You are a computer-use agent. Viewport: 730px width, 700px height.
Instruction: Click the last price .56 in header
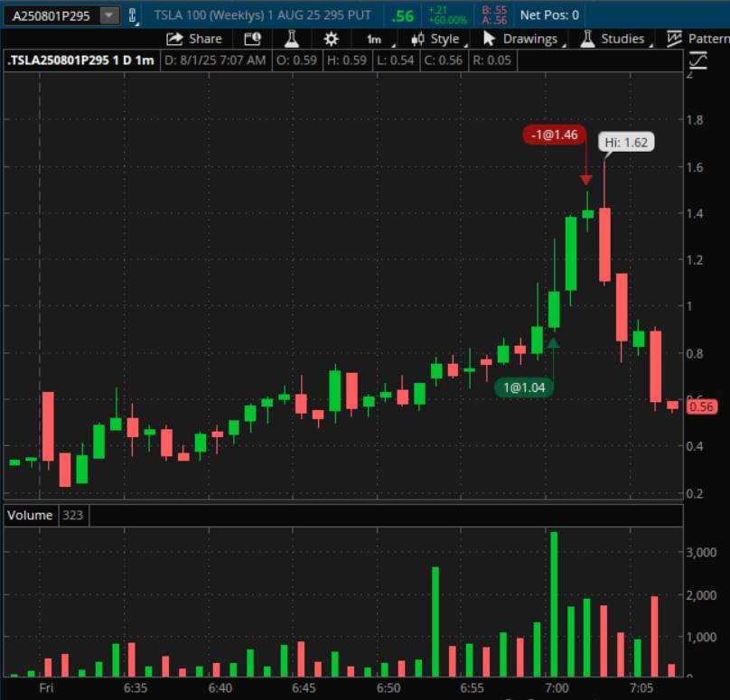click(402, 16)
